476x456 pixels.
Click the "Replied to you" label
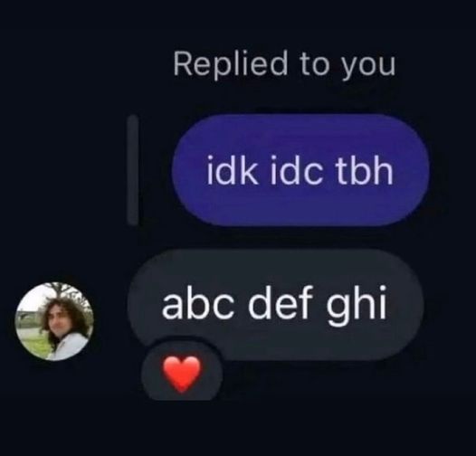pyautogui.click(x=284, y=63)
